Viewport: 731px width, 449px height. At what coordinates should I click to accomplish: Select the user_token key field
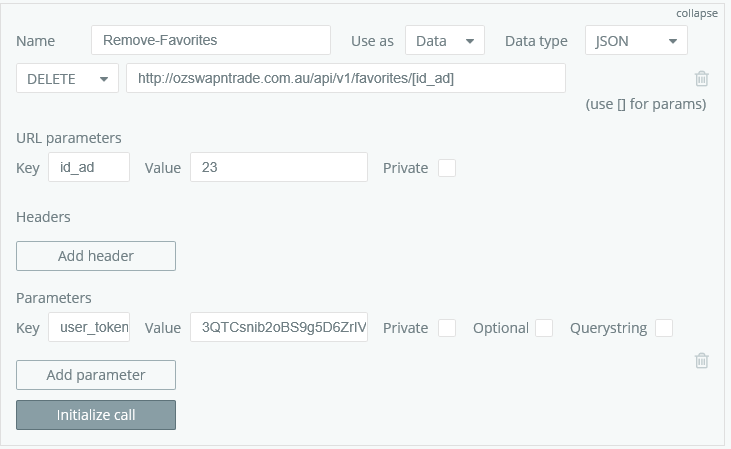point(89,328)
